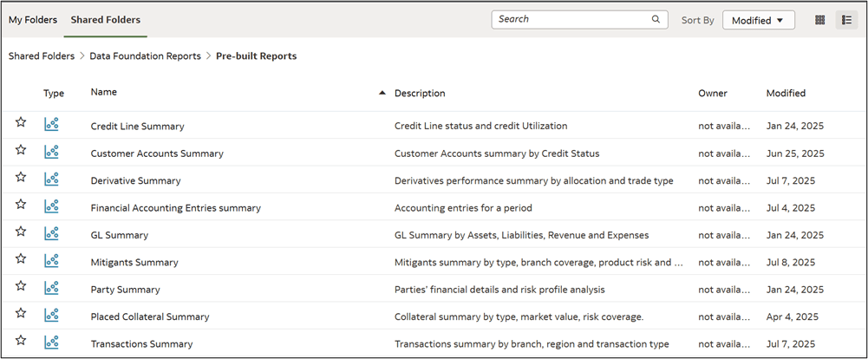Open the Sort By Modified dropdown
The width and height of the screenshot is (868, 359).
pos(758,20)
